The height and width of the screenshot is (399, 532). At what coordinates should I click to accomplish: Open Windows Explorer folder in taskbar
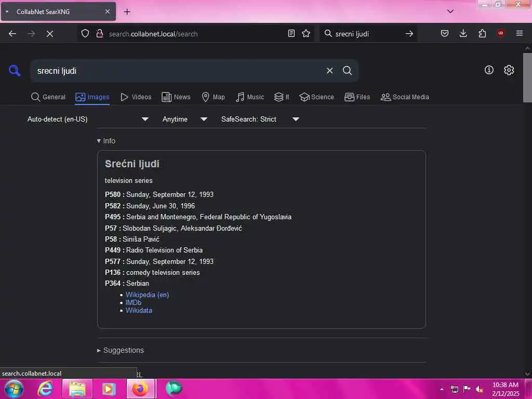(77, 389)
